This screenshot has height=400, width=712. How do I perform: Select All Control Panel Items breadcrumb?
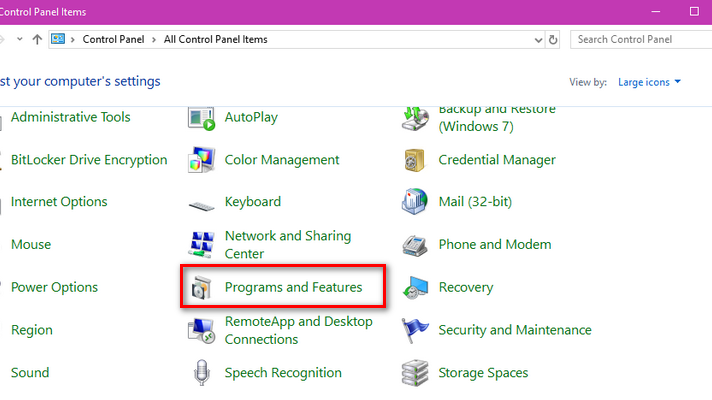(216, 40)
